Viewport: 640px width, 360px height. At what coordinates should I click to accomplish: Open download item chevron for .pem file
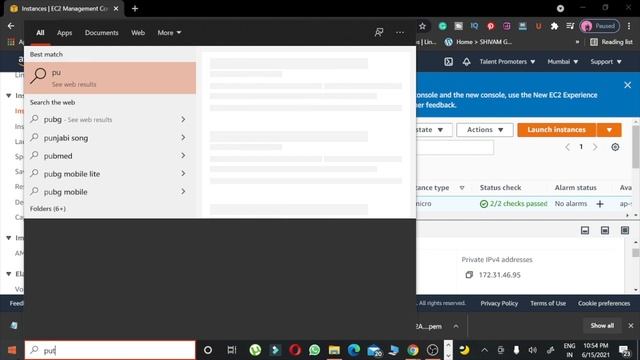pos(456,326)
